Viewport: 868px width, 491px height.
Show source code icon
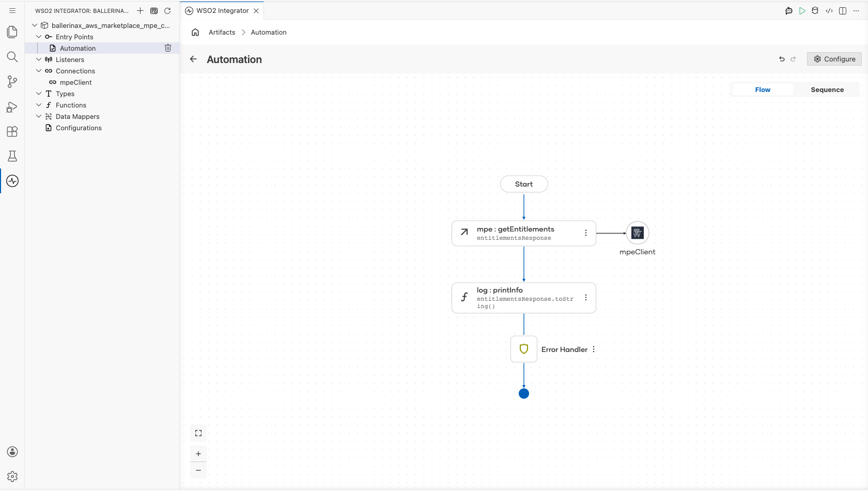click(829, 10)
